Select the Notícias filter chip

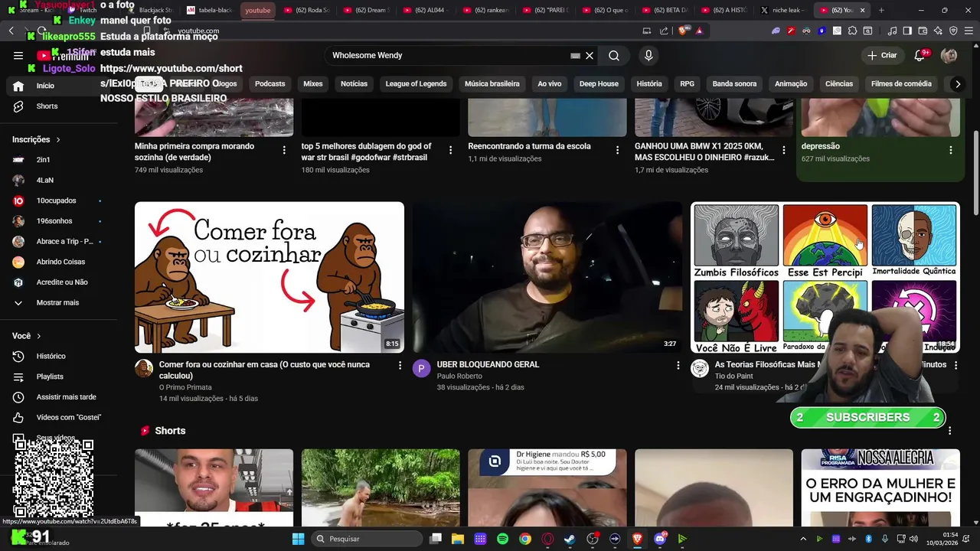click(x=354, y=84)
